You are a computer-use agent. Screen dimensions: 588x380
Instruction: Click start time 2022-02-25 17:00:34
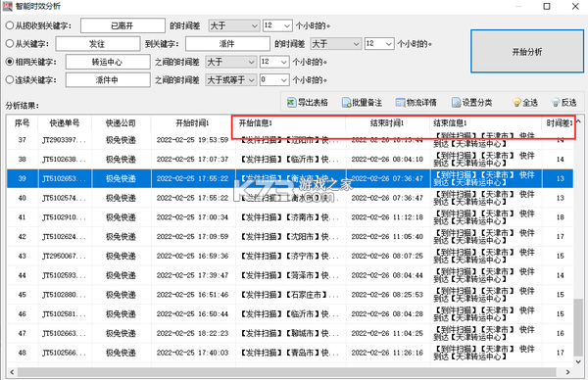tap(192, 217)
